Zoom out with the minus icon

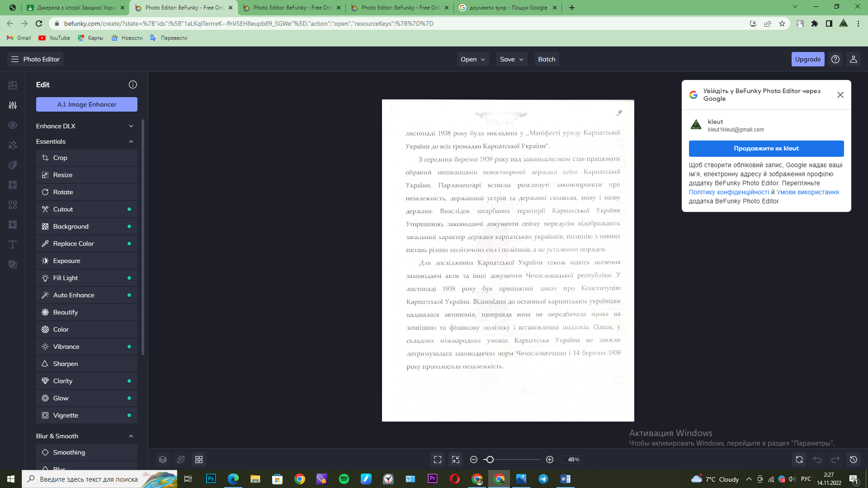(x=474, y=460)
